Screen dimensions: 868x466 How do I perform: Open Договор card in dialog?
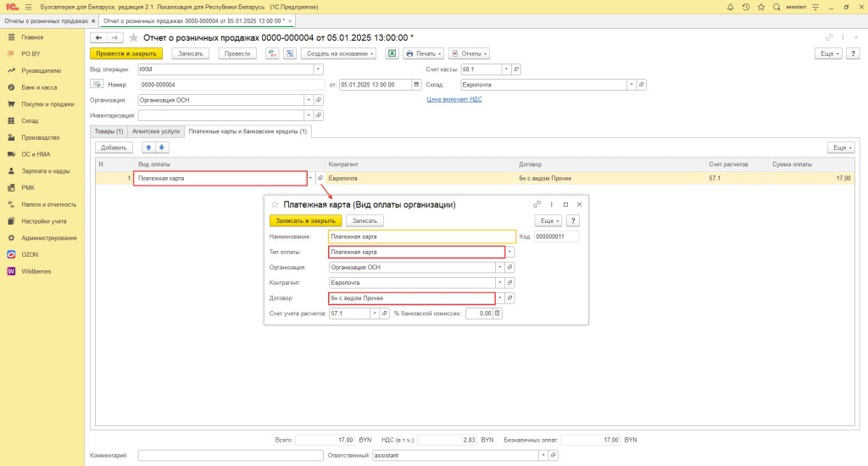coord(509,297)
